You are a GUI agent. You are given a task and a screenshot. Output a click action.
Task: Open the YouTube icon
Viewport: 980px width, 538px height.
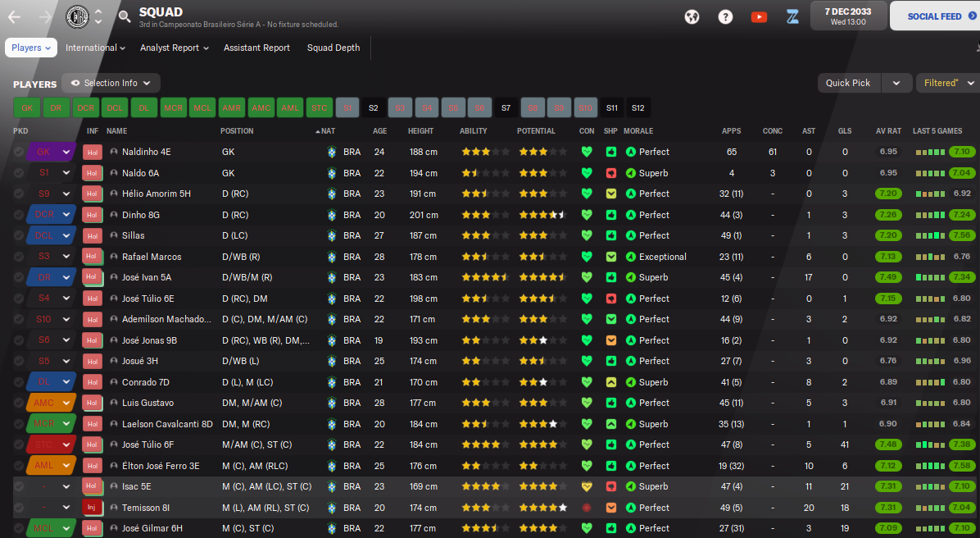pyautogui.click(x=759, y=17)
